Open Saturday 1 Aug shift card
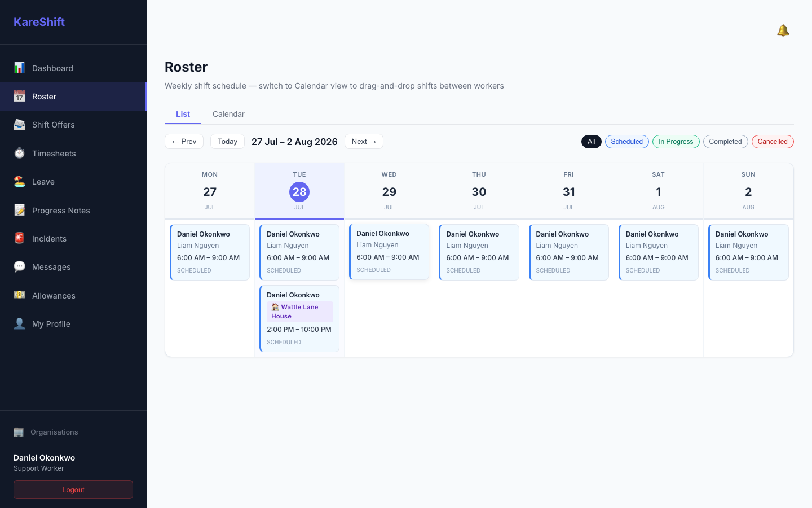812x508 pixels. pos(658,252)
